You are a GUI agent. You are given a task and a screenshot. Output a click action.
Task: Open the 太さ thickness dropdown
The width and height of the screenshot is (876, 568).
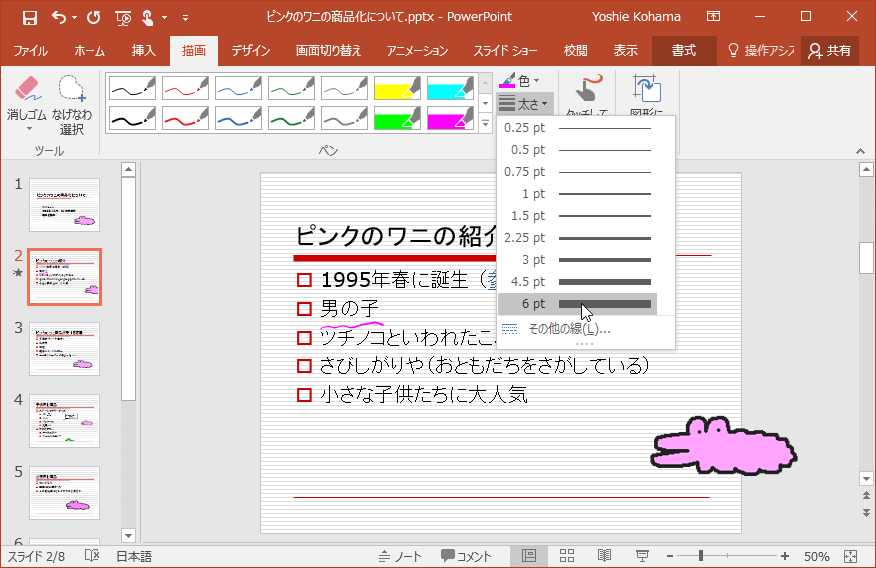[523, 104]
